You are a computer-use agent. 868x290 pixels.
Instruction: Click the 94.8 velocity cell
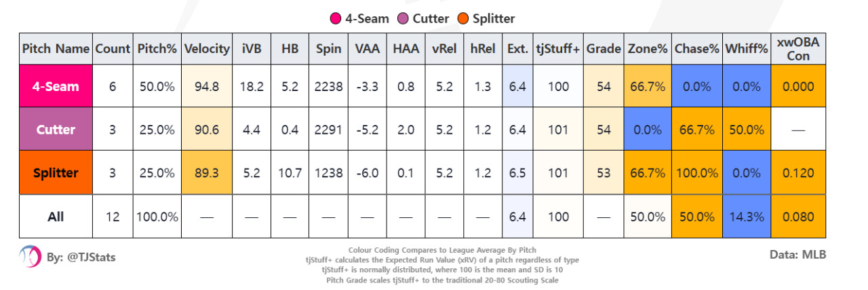click(x=206, y=86)
